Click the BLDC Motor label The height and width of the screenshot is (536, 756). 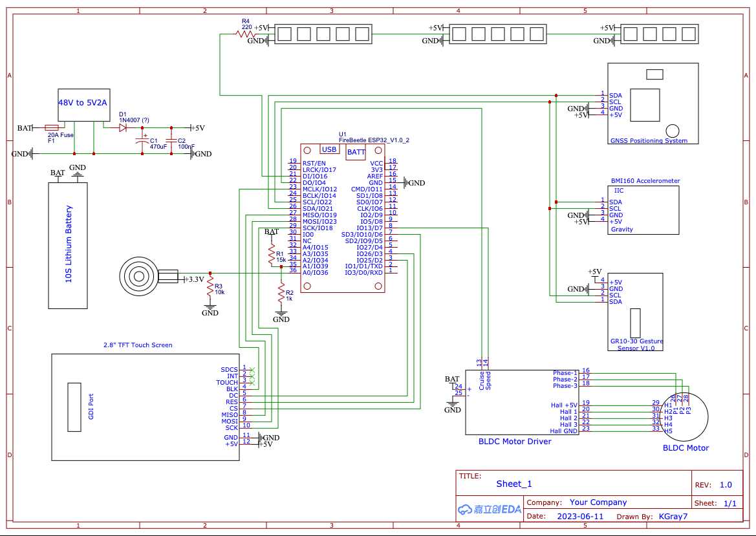tap(686, 448)
